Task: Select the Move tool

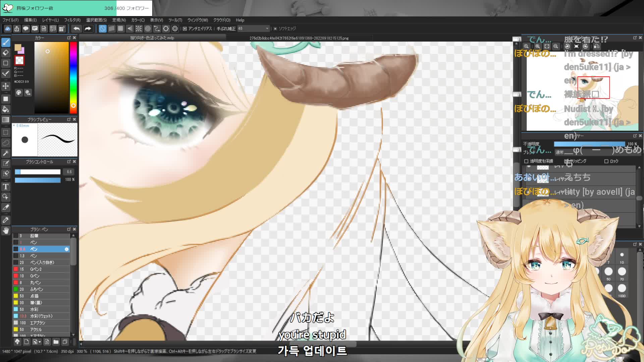Action: (x=6, y=86)
